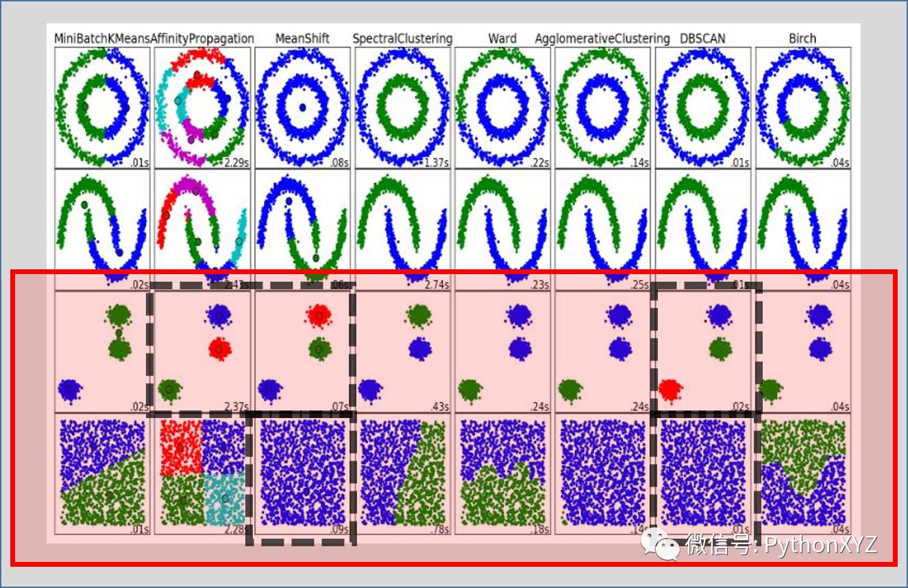Click the 1.37s runtime label
Image resolution: width=908 pixels, height=588 pixels.
pyautogui.click(x=437, y=163)
